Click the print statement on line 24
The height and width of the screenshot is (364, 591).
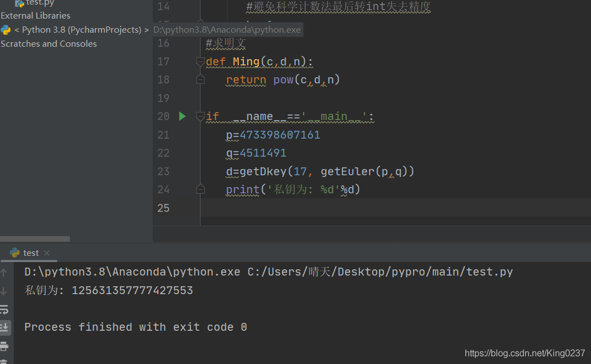293,189
